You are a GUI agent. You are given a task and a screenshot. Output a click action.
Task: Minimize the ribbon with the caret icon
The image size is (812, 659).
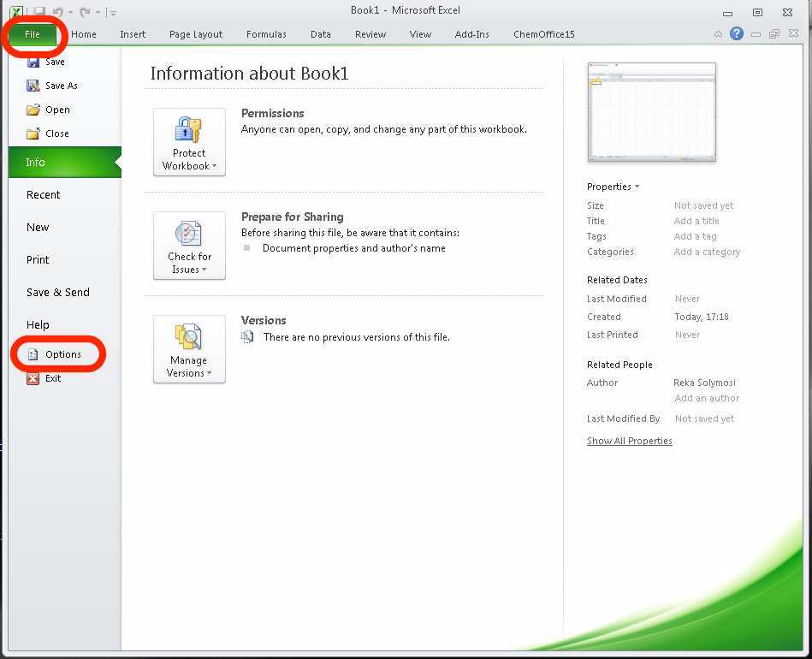(719, 34)
